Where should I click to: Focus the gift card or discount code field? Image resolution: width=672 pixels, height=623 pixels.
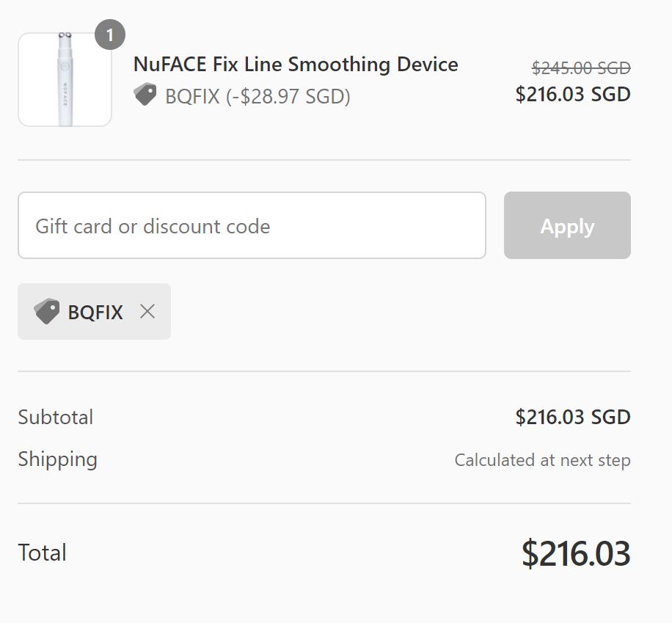click(x=252, y=226)
